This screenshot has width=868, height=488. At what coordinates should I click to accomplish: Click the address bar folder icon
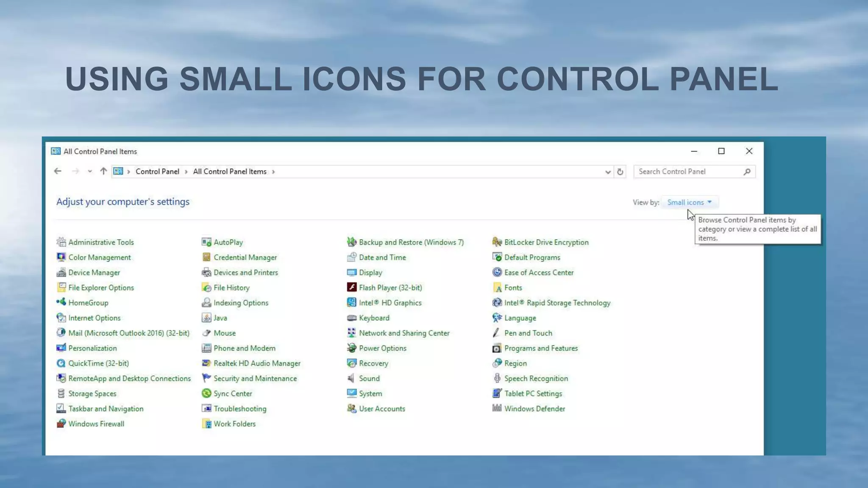118,171
